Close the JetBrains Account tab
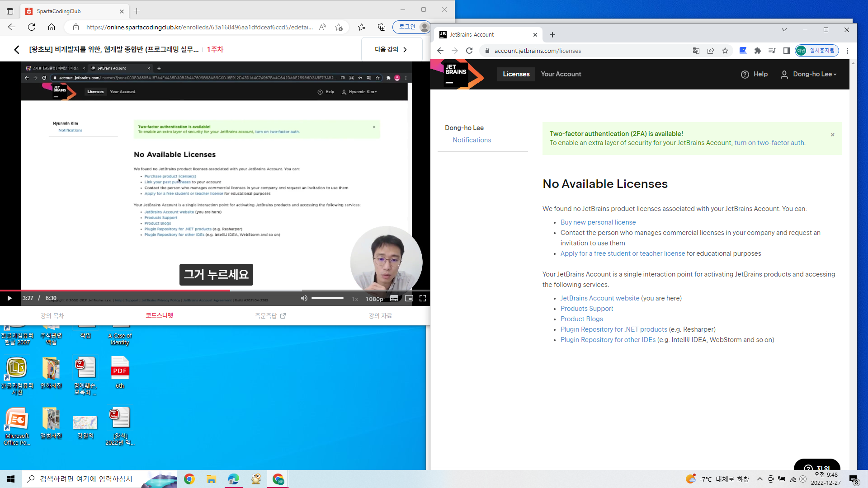Image resolution: width=868 pixels, height=488 pixels. pyautogui.click(x=535, y=35)
